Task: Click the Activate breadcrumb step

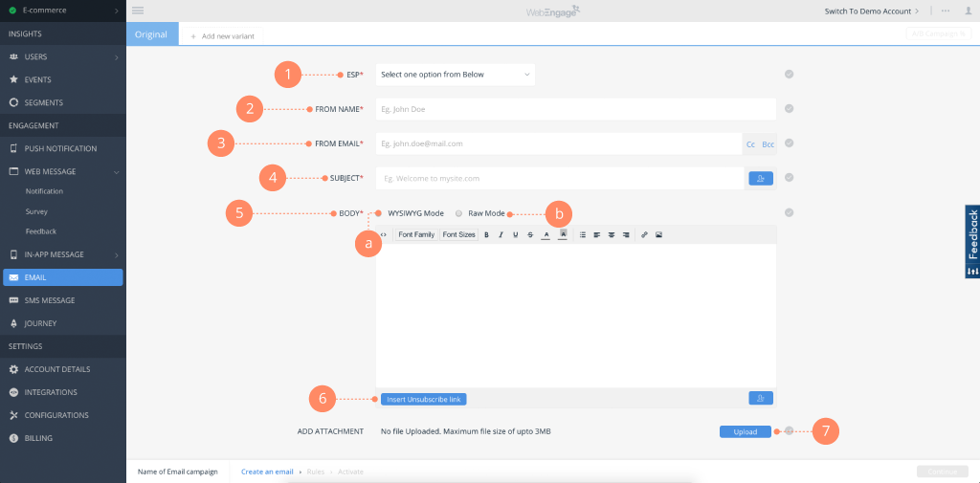Action: click(x=350, y=472)
